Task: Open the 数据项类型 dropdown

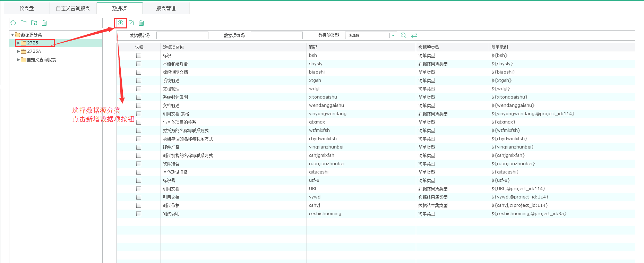Action: coord(393,35)
